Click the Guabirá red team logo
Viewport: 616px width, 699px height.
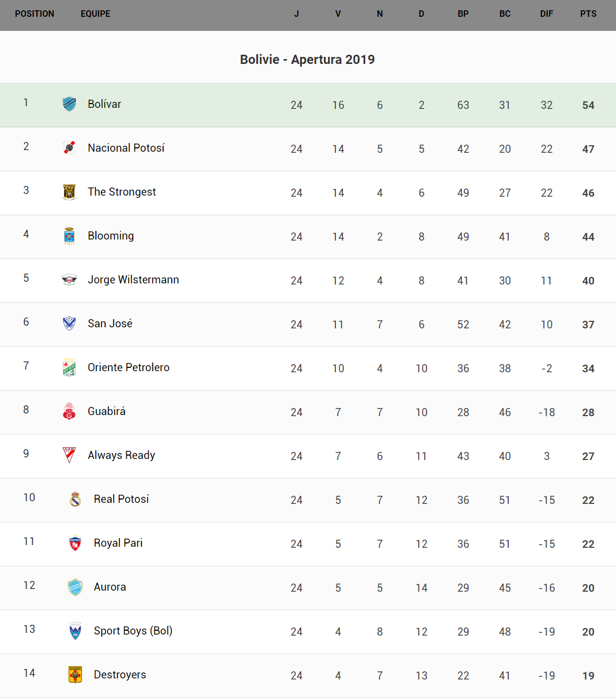click(x=69, y=411)
